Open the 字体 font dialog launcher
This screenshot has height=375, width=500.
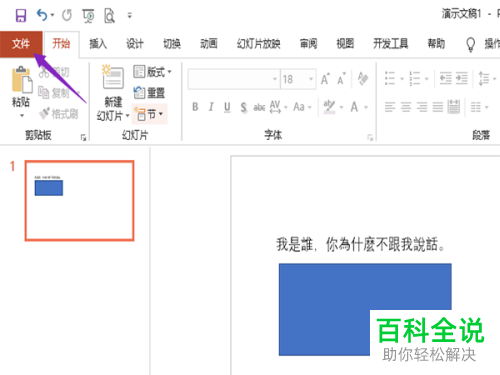370,137
